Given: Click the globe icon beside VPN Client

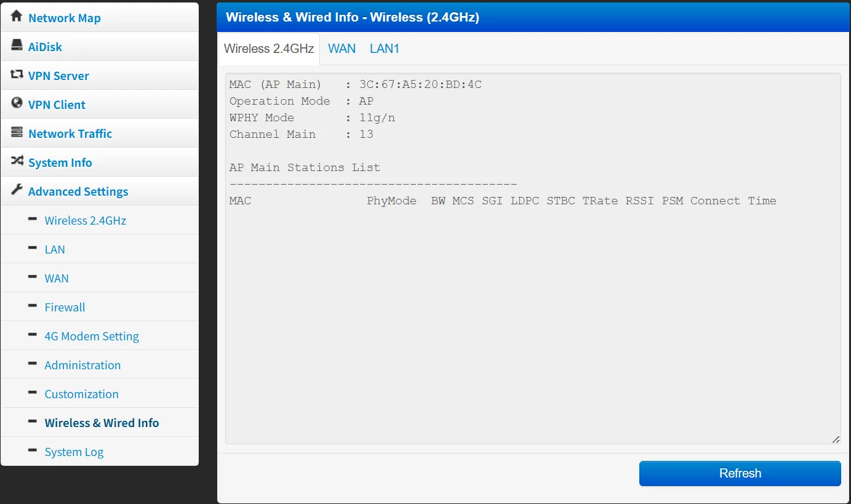Looking at the screenshot, I should 17,103.
